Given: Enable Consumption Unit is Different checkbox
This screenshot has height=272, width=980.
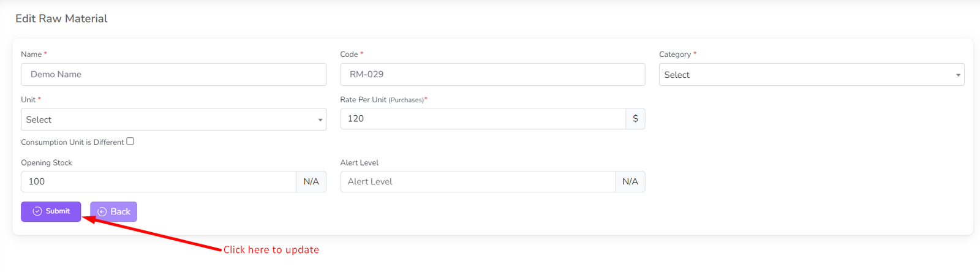Looking at the screenshot, I should click(130, 142).
